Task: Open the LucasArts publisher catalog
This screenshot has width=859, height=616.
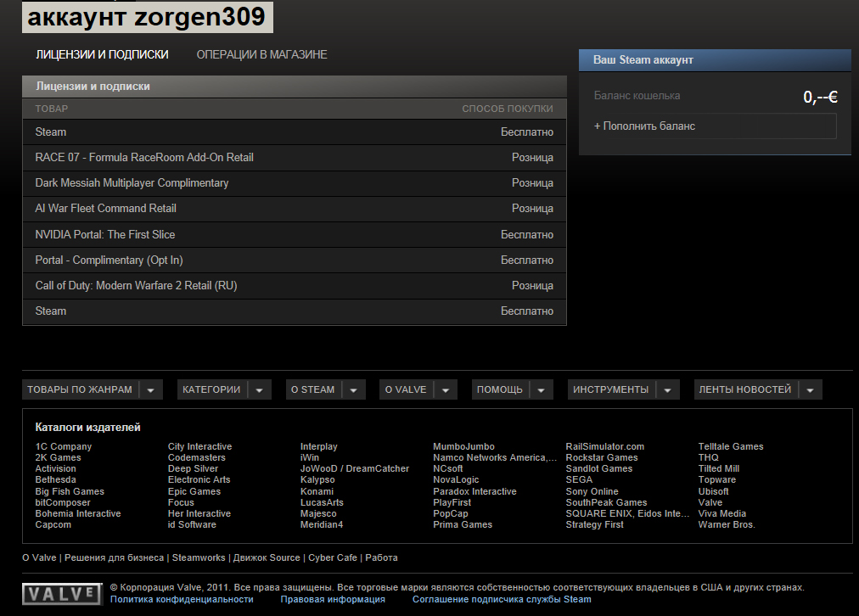Action: pyautogui.click(x=323, y=502)
